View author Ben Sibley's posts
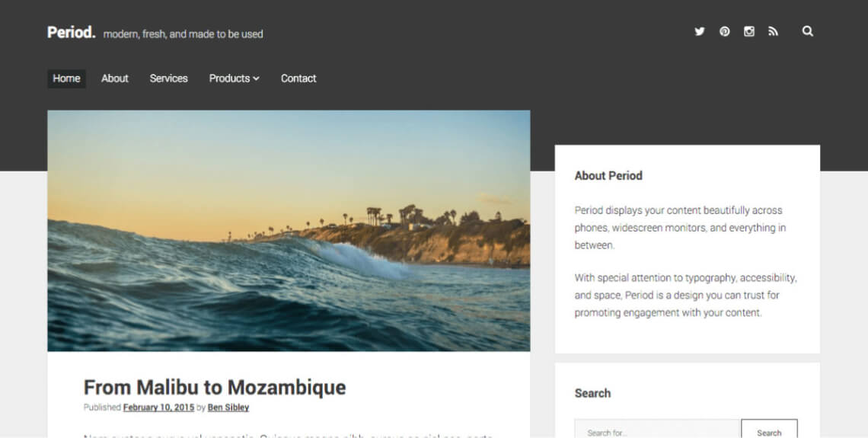 (x=228, y=408)
